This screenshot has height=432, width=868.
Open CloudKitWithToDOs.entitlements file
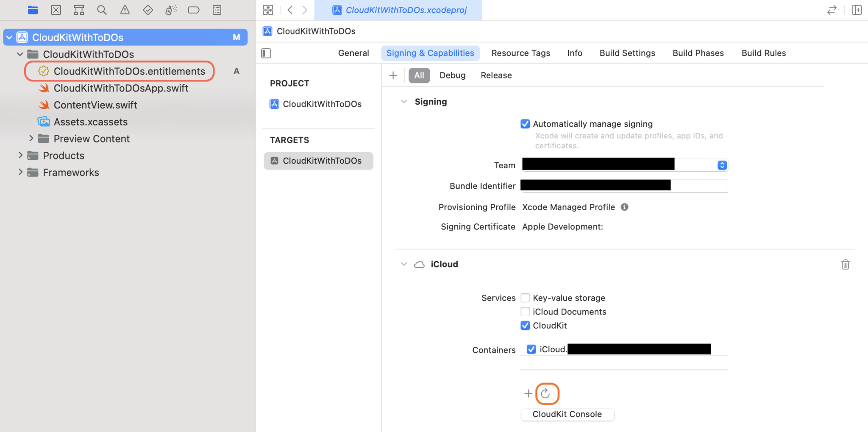pyautogui.click(x=129, y=71)
